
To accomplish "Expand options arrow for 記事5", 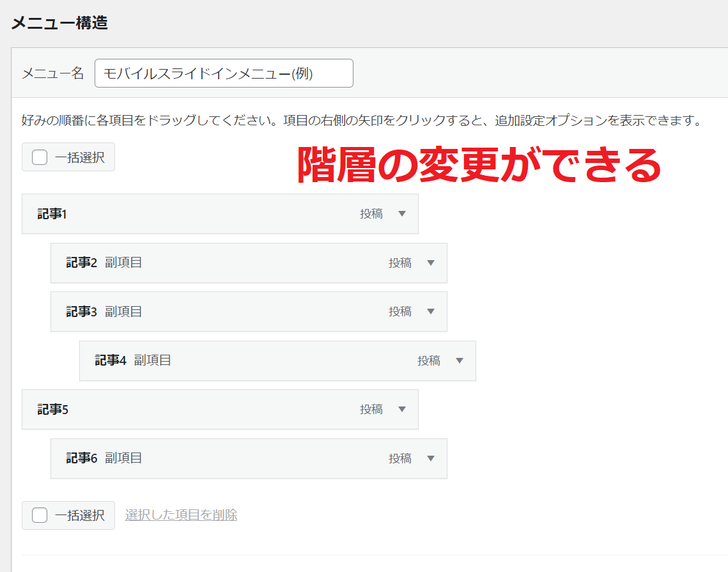I will 402,410.
